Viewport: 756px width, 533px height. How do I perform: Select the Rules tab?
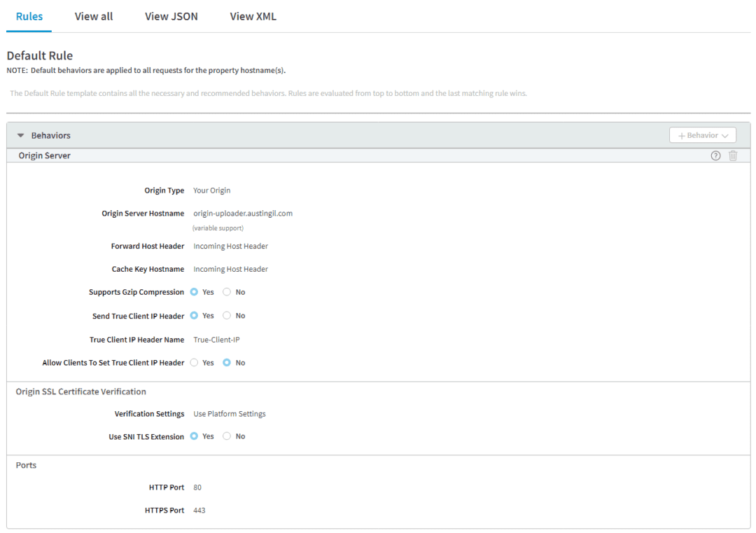[29, 16]
